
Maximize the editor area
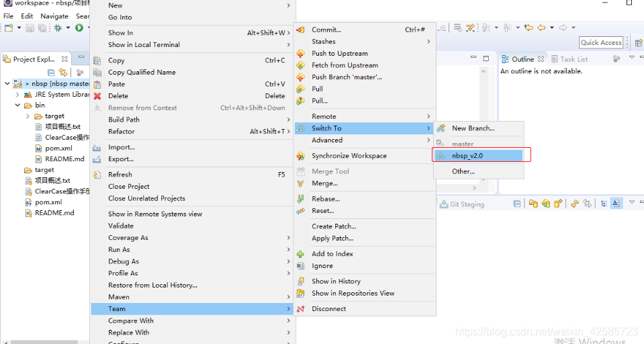click(486, 58)
